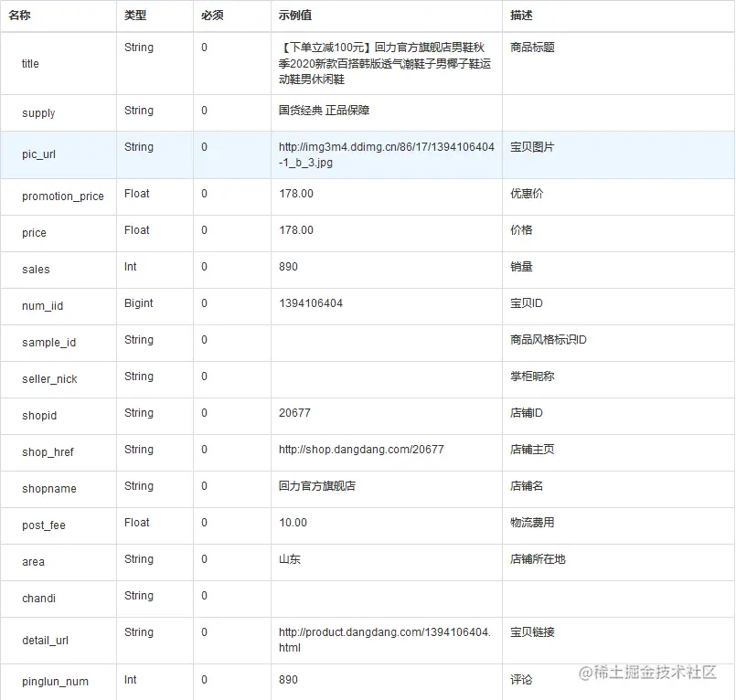Select the seller_nick field name cell
This screenshot has width=736, height=700.
pyautogui.click(x=48, y=379)
